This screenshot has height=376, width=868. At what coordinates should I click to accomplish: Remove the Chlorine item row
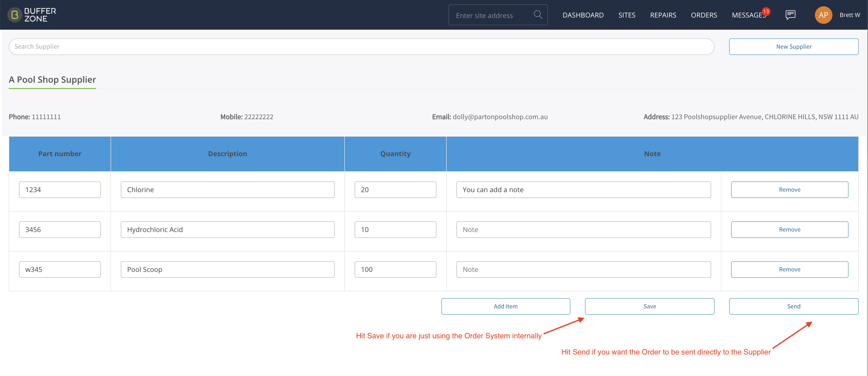tap(790, 189)
